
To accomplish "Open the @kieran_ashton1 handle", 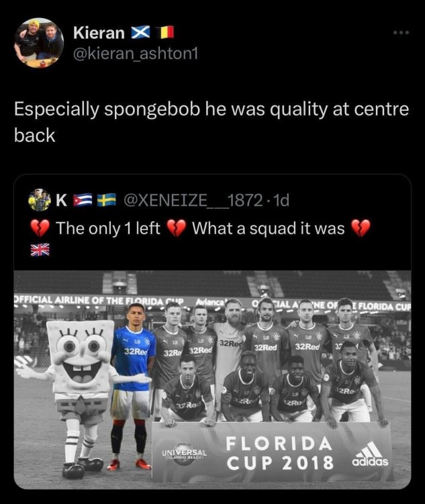I will [136, 53].
